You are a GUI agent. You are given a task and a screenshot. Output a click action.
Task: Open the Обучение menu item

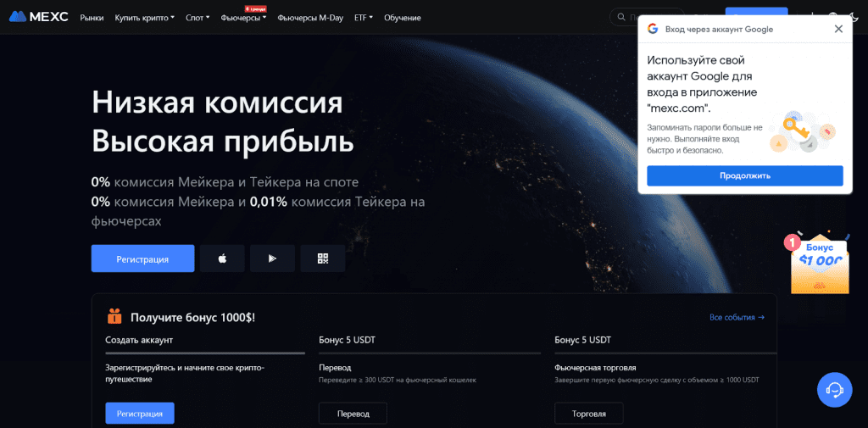(403, 18)
